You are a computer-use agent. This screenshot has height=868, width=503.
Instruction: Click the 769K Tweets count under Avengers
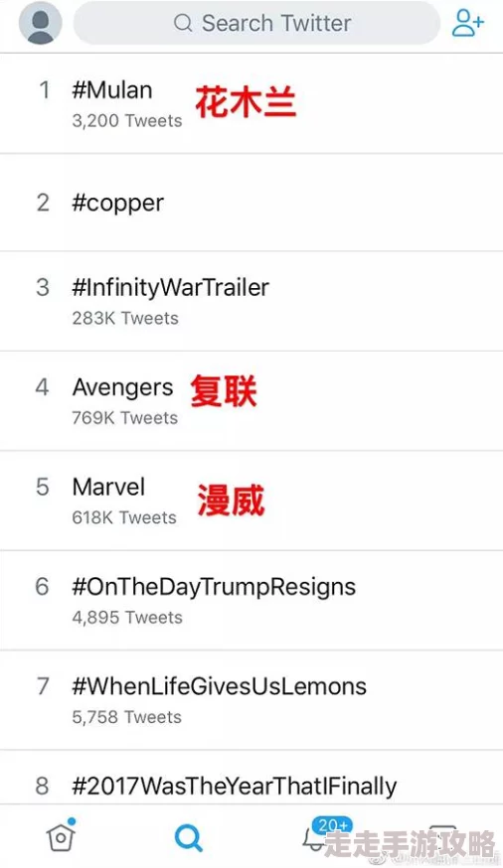coord(125,418)
